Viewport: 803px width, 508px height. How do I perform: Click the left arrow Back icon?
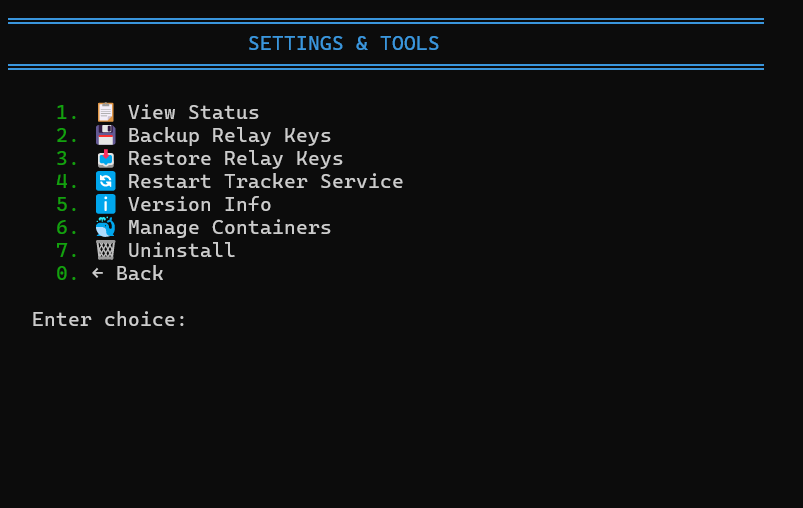pos(97,273)
